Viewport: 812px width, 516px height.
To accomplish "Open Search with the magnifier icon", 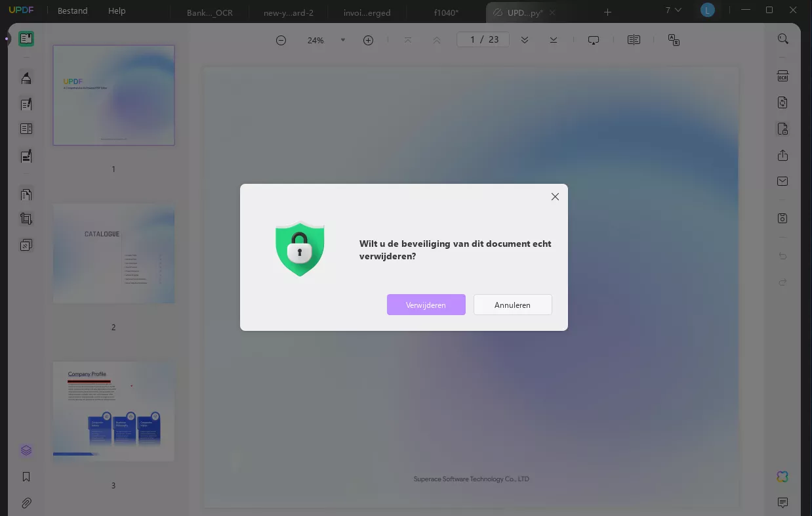I will pos(782,39).
